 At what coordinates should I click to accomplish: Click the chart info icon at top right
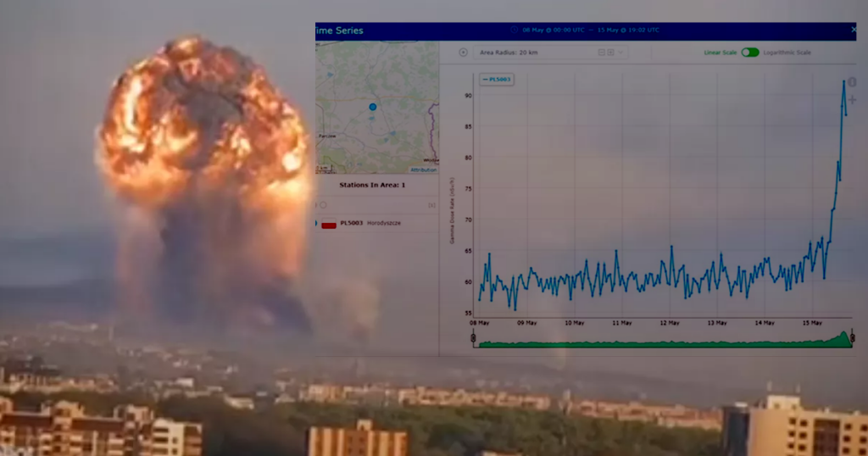(x=853, y=82)
